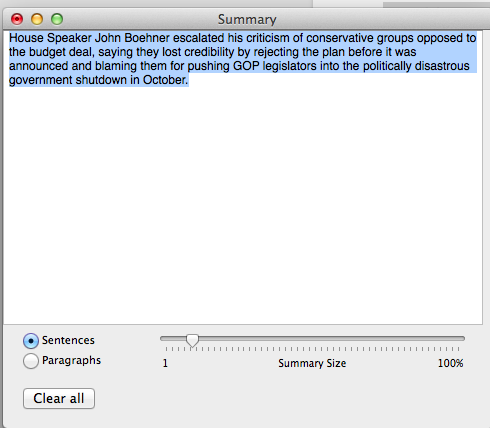Viewport: 490px width, 428px height.
Task: Close the Summary window with red button
Action: pyautogui.click(x=17, y=19)
